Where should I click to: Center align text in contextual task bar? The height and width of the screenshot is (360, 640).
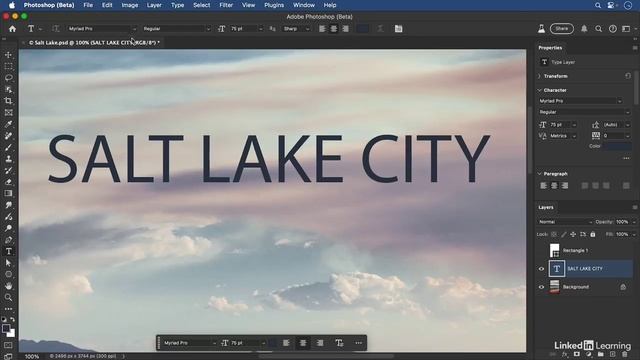coord(303,343)
